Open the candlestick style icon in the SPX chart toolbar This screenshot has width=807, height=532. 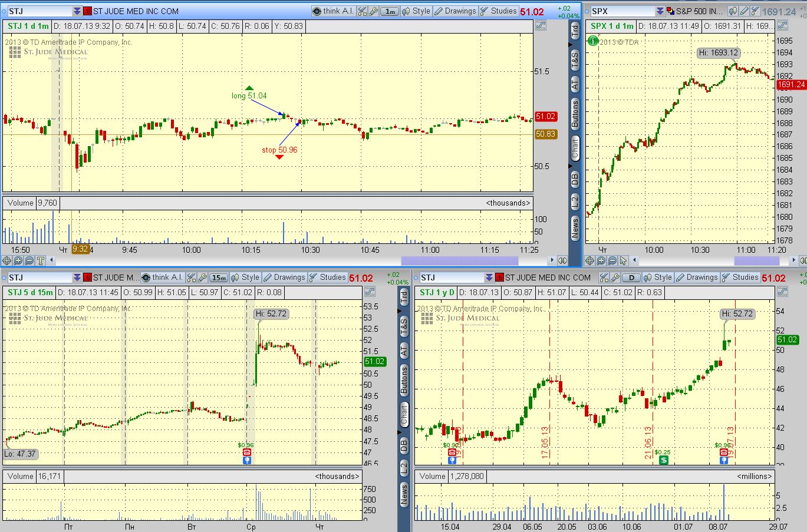tap(733, 11)
